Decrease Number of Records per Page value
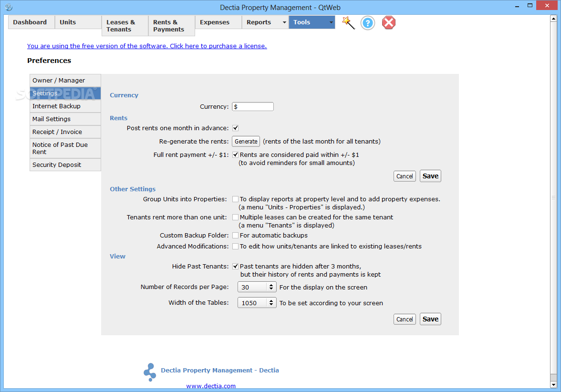 (271, 289)
